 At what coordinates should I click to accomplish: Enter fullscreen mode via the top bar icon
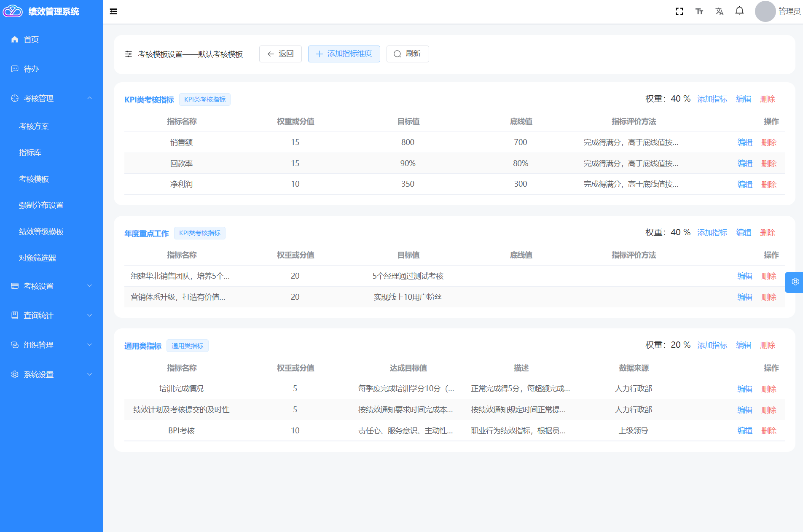[x=679, y=11]
